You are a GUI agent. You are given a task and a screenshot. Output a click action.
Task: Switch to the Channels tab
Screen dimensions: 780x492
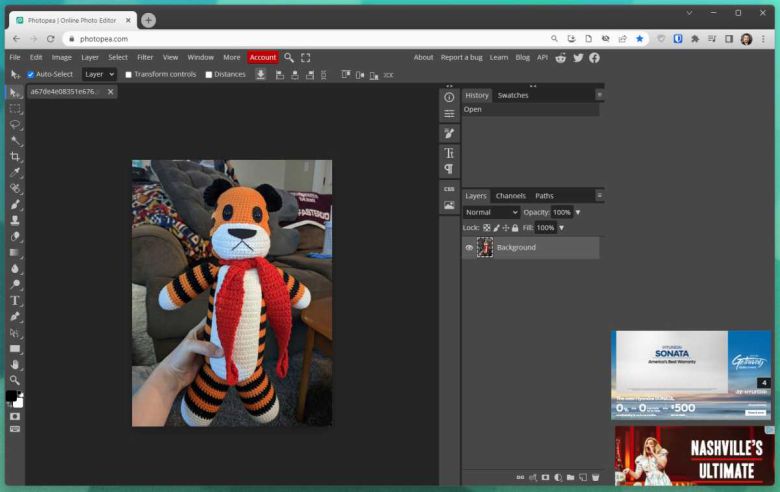510,196
